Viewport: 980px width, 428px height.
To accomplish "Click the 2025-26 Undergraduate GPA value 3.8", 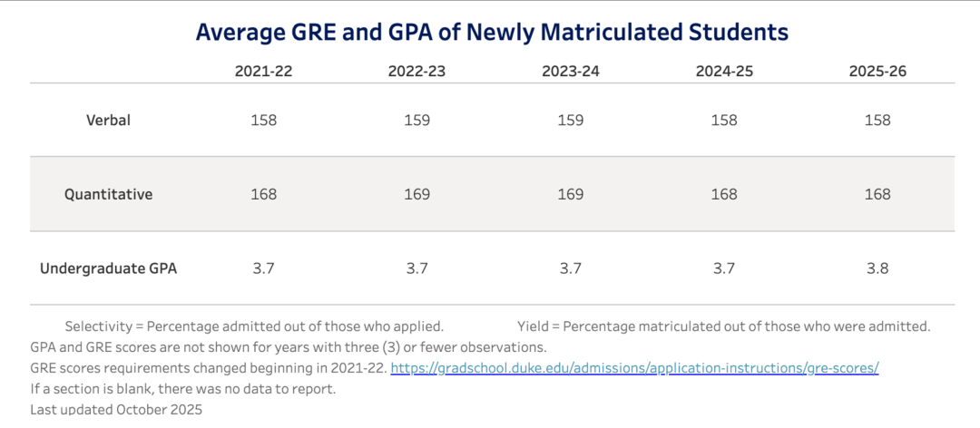I will click(x=877, y=268).
